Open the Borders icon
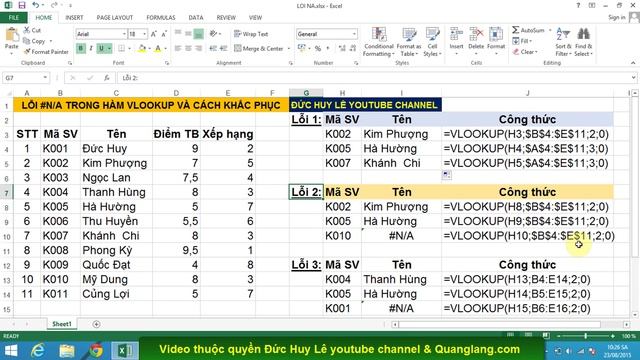 121,49
